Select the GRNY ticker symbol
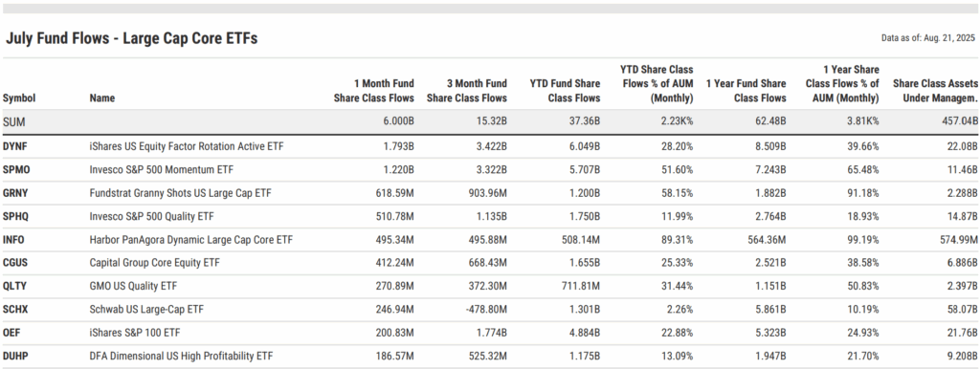Viewport: 980px width, 369px height. [15, 193]
